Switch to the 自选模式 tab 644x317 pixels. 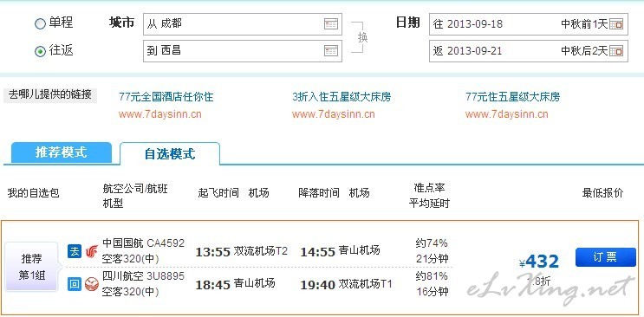coord(170,154)
